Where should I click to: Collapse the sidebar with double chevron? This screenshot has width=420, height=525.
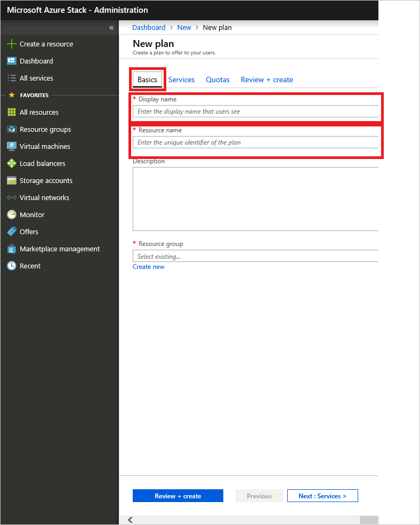click(111, 28)
